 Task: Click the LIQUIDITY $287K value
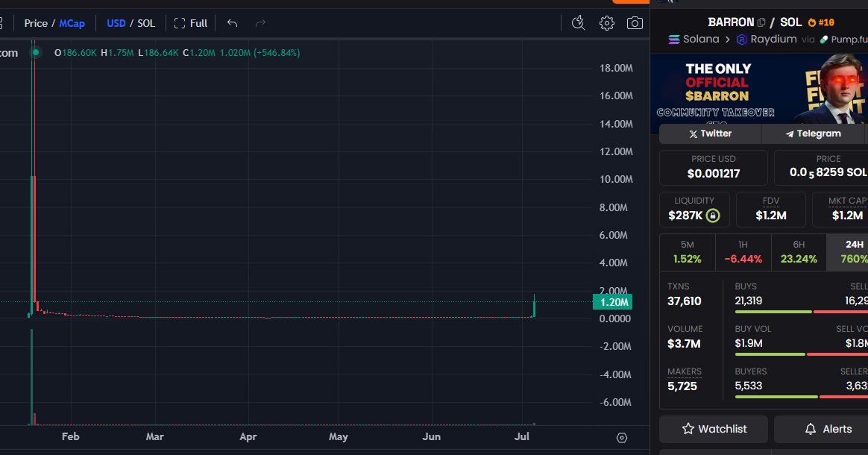(x=685, y=216)
